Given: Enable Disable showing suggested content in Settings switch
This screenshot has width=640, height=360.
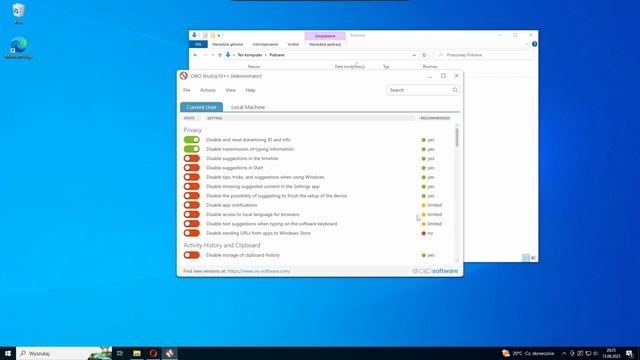Looking at the screenshot, I should click(x=191, y=187).
